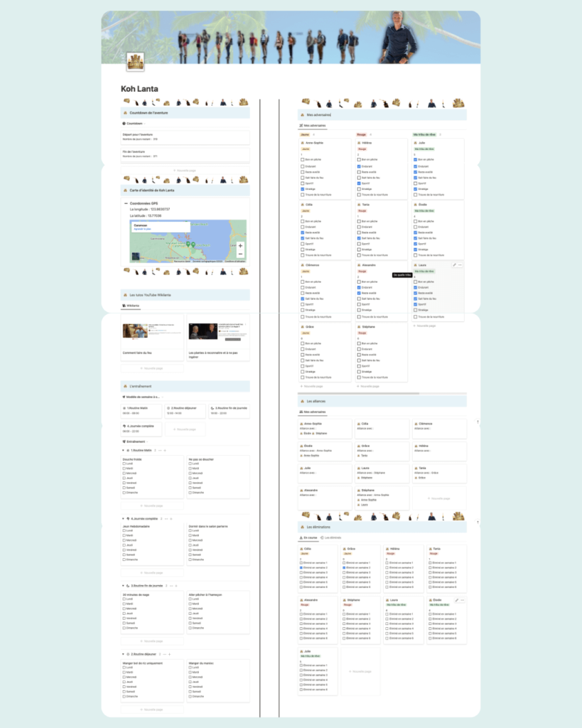Collapse the 3.Routine fin de journée group
The image size is (582, 728).
123,586
